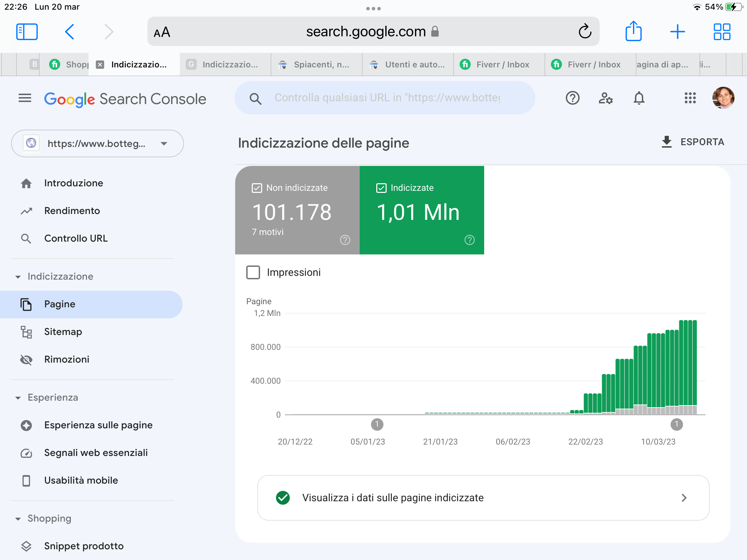Open the Google apps grid icon

click(690, 98)
